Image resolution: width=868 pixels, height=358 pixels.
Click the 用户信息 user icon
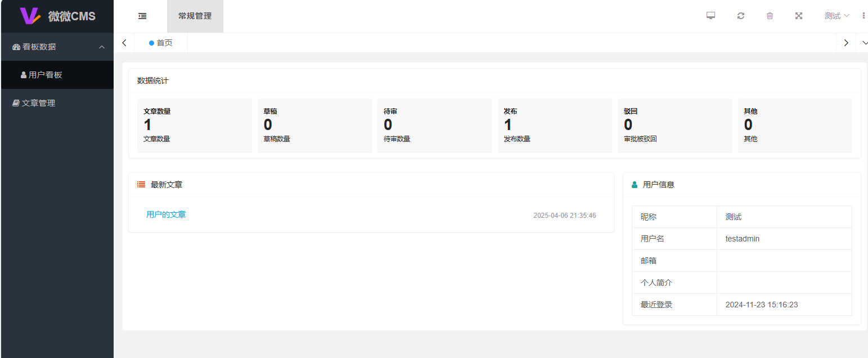pyautogui.click(x=635, y=185)
